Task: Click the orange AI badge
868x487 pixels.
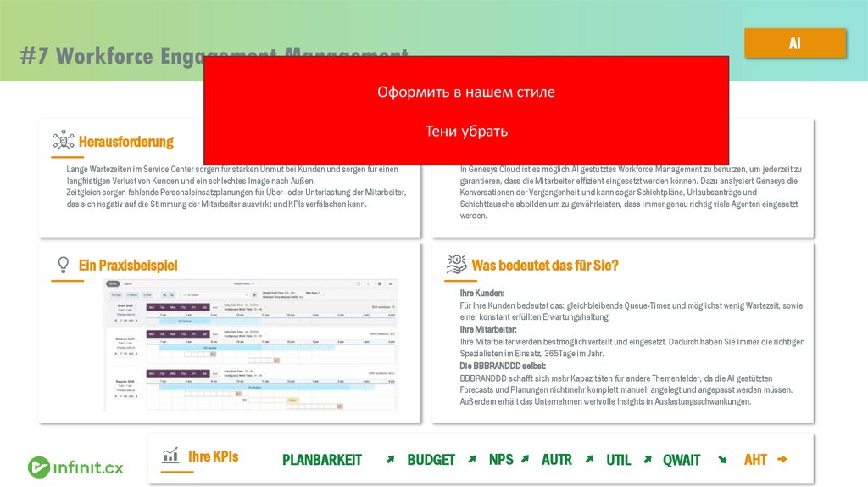Action: click(795, 43)
